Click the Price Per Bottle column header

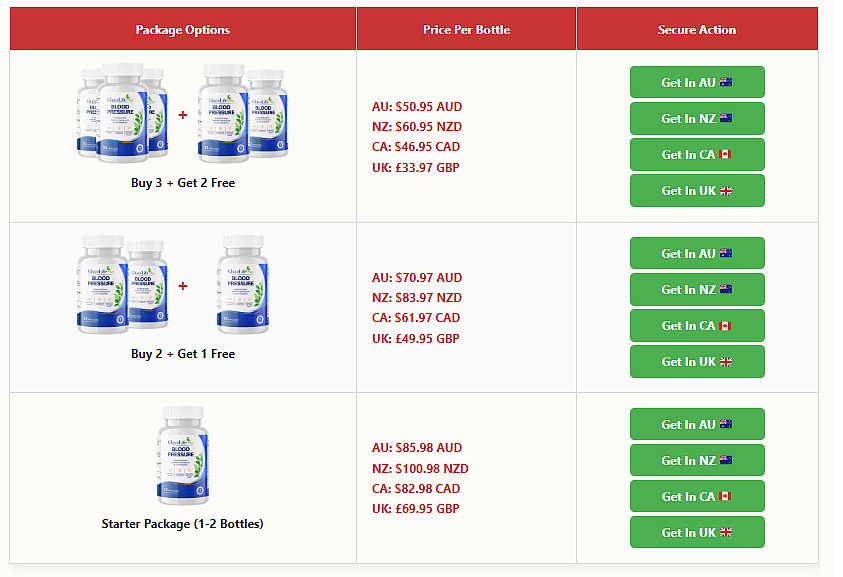pos(466,30)
